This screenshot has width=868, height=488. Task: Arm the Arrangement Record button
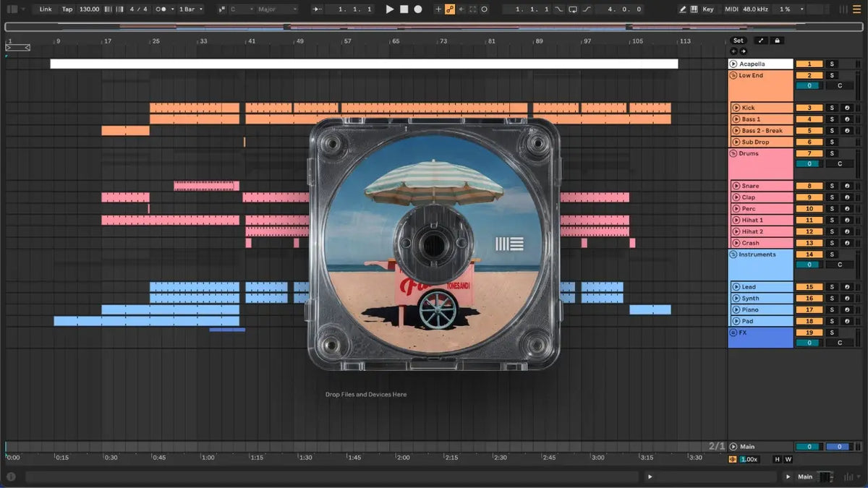418,9
